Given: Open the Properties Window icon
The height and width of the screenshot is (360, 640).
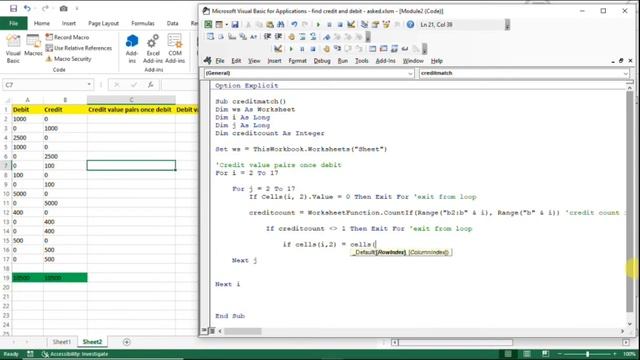Looking at the screenshot, I should click(376, 24).
